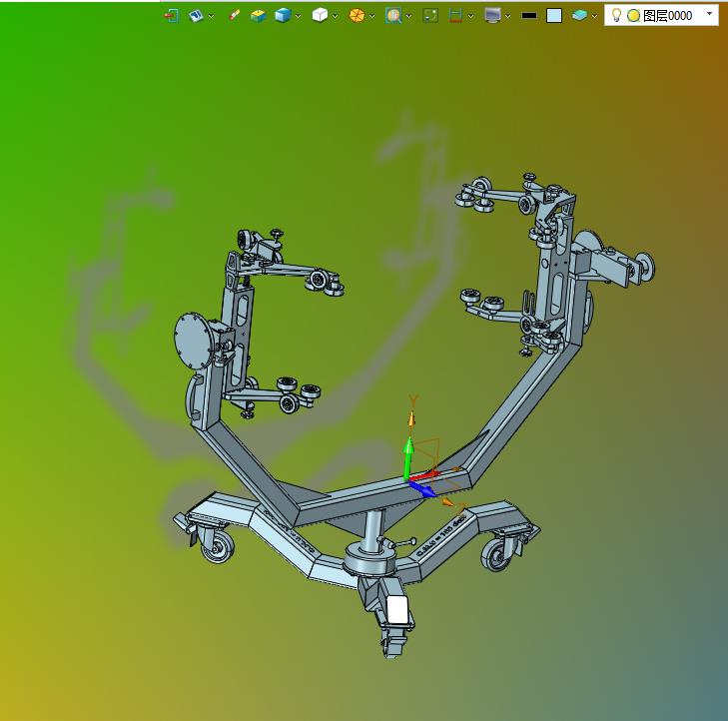Click the magnifier zoom icon

coord(393,16)
